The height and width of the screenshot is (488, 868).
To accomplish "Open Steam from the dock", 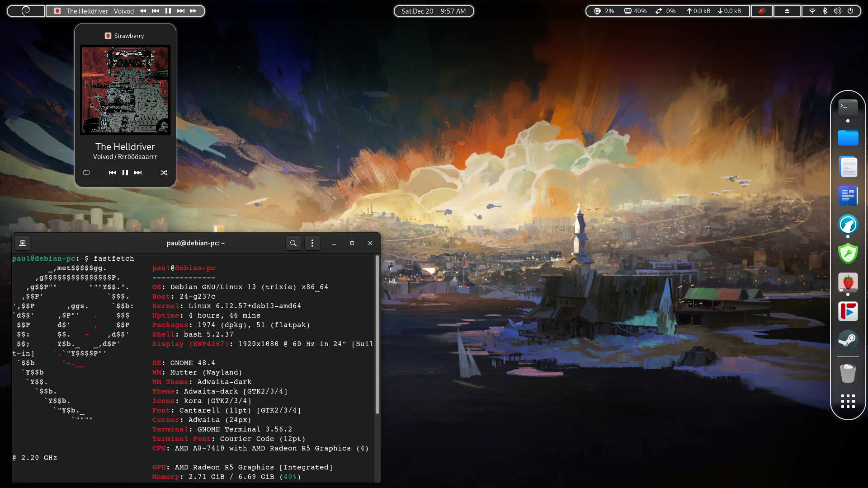I will [848, 340].
